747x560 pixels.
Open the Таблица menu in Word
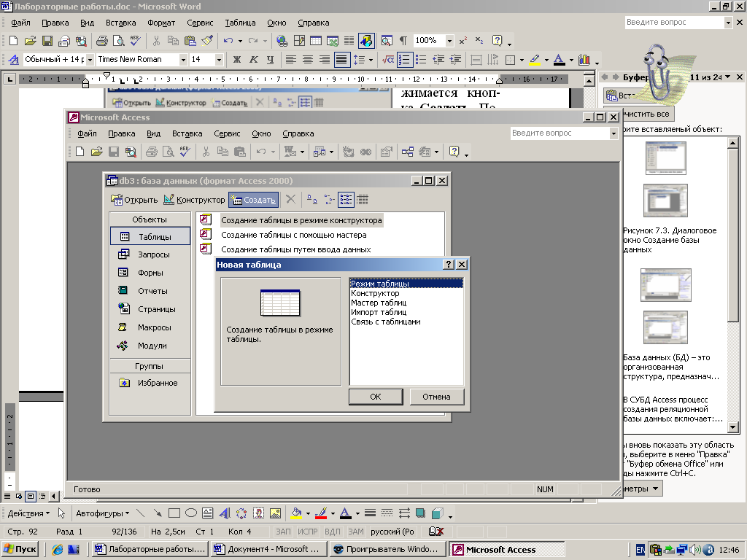240,23
